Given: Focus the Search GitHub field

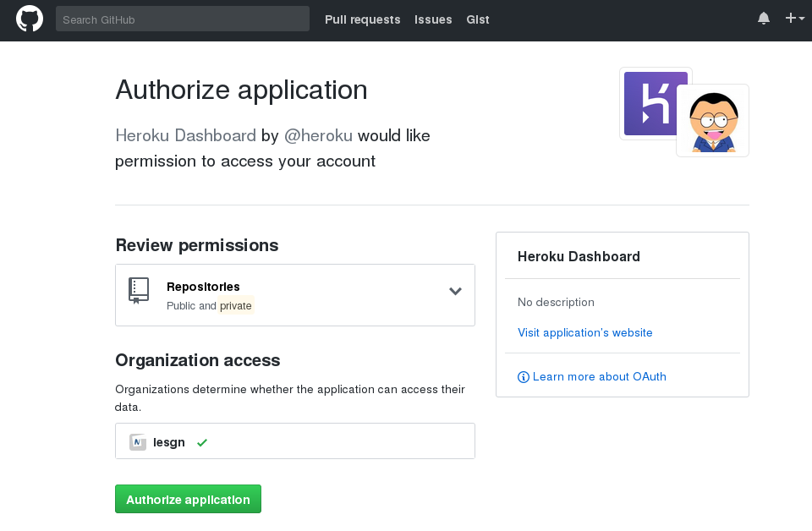Looking at the screenshot, I should click(182, 19).
